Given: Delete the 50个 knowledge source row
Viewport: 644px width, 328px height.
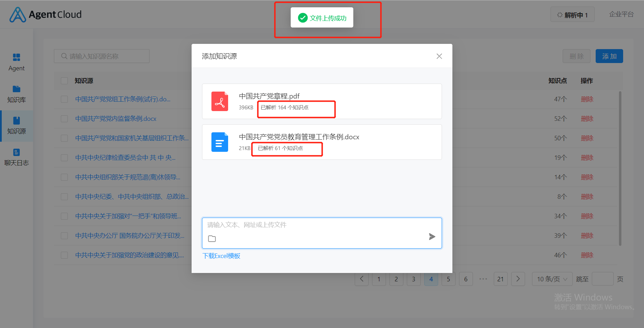Looking at the screenshot, I should coord(587,138).
